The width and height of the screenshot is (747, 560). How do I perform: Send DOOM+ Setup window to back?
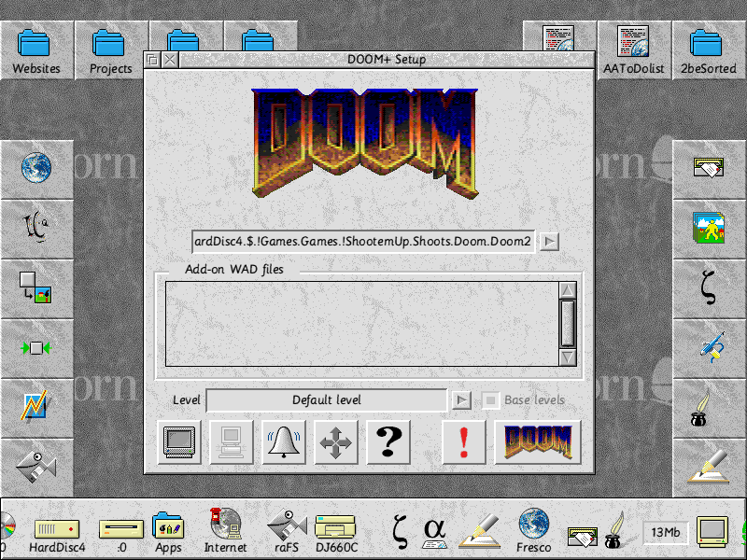152,60
